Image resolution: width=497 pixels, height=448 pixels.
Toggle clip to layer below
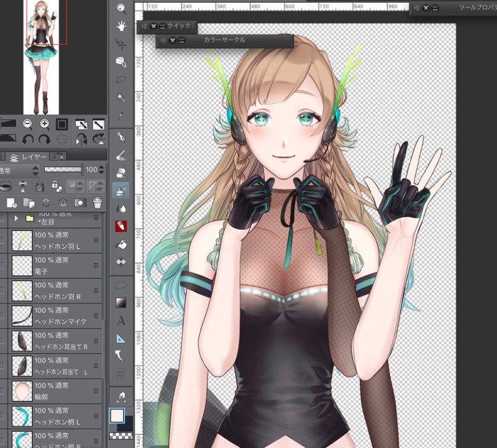[6, 186]
